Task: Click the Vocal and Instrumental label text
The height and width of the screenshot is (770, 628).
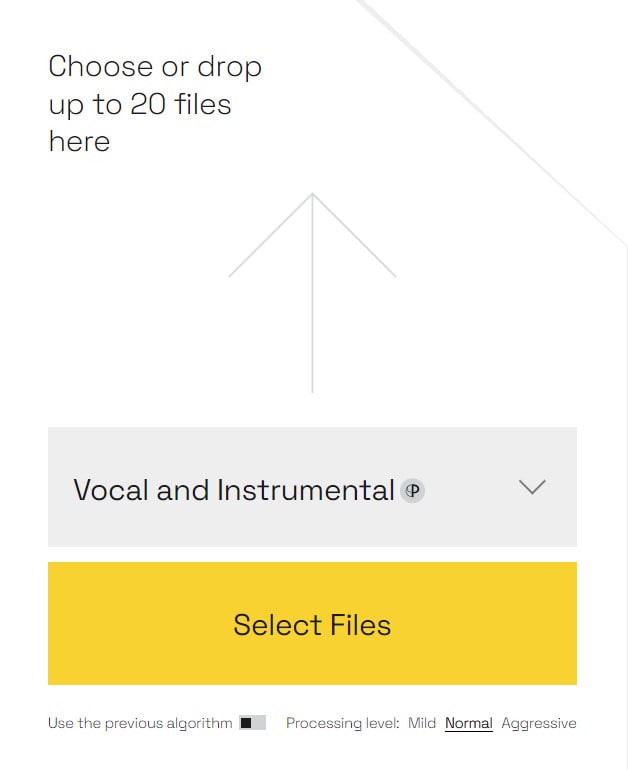Action: click(x=233, y=490)
